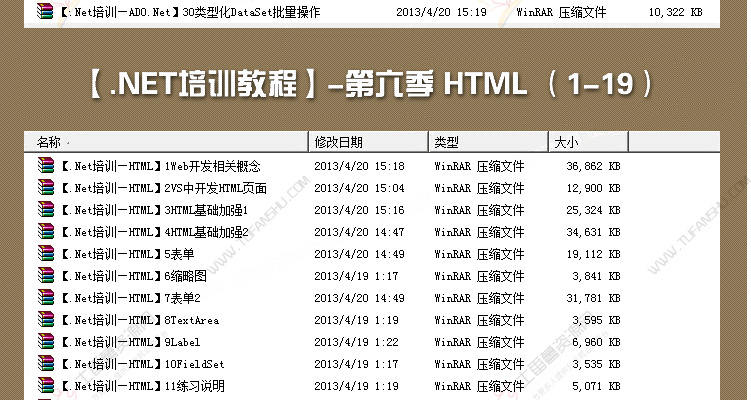The height and width of the screenshot is (400, 751).
Task: Click the WinRAR icon for 7表单2
Action: point(46,298)
